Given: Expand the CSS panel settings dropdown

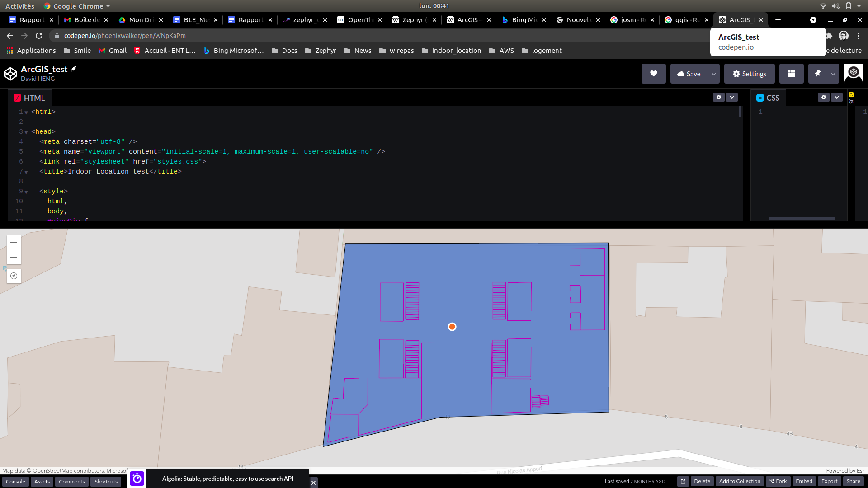Looking at the screenshot, I should 838,97.
